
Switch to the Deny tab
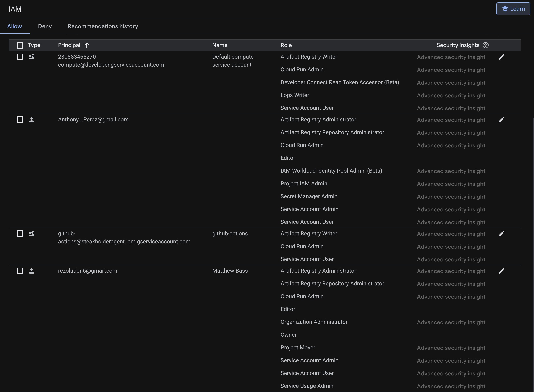45,26
